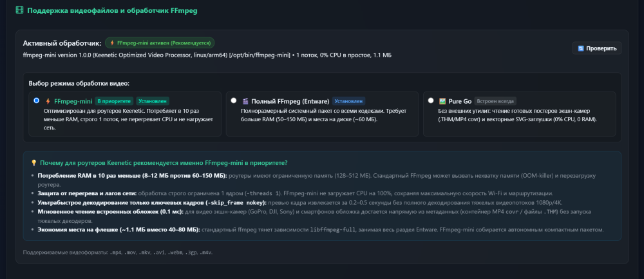Image resolution: width=644 pixels, height=279 pixels.
Task: Click the ffmpeg-mini version 1.0.0 info line
Action: pos(207,55)
